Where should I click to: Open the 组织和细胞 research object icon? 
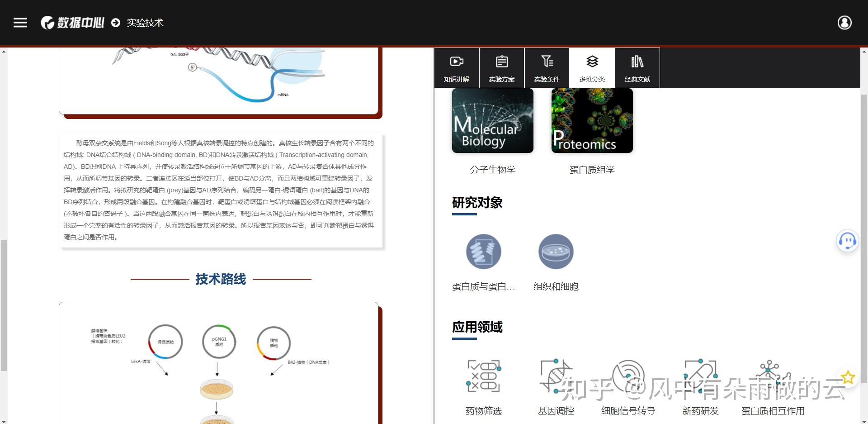(x=556, y=252)
